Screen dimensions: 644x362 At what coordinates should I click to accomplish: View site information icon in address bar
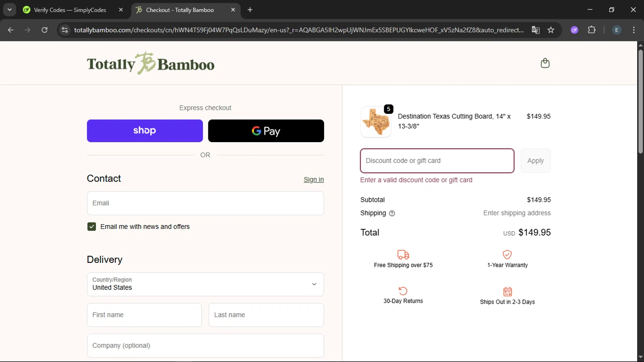pos(65,30)
